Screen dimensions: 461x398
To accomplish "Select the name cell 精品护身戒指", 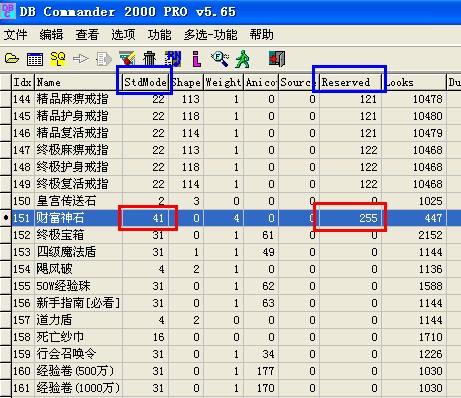I will [78, 116].
